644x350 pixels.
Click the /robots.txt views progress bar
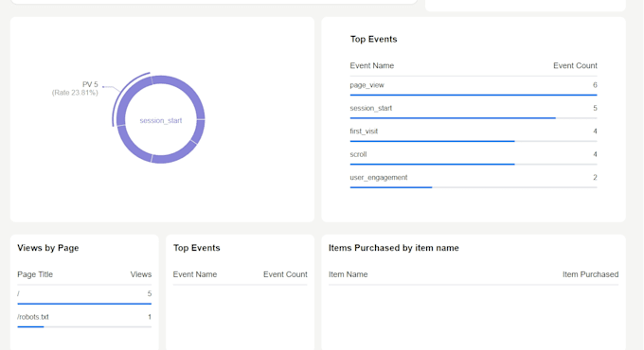[x=84, y=327]
